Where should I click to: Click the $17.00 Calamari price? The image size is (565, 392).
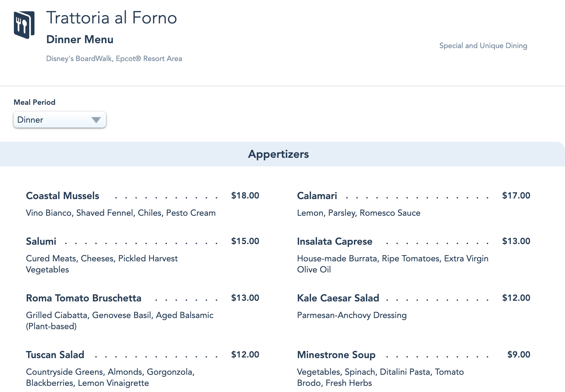click(516, 195)
